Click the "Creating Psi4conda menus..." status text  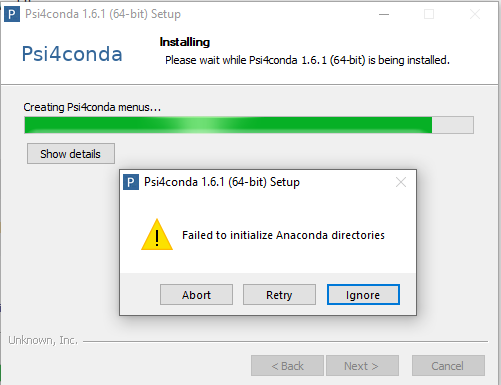click(92, 107)
